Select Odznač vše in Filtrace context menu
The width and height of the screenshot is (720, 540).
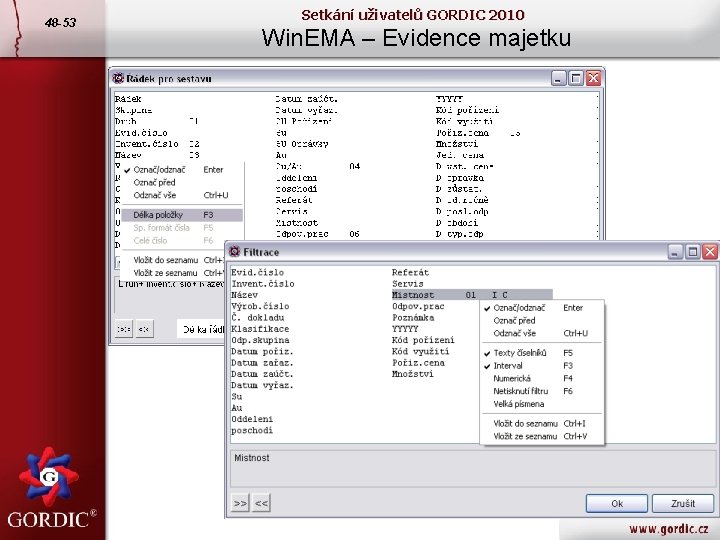point(542,333)
